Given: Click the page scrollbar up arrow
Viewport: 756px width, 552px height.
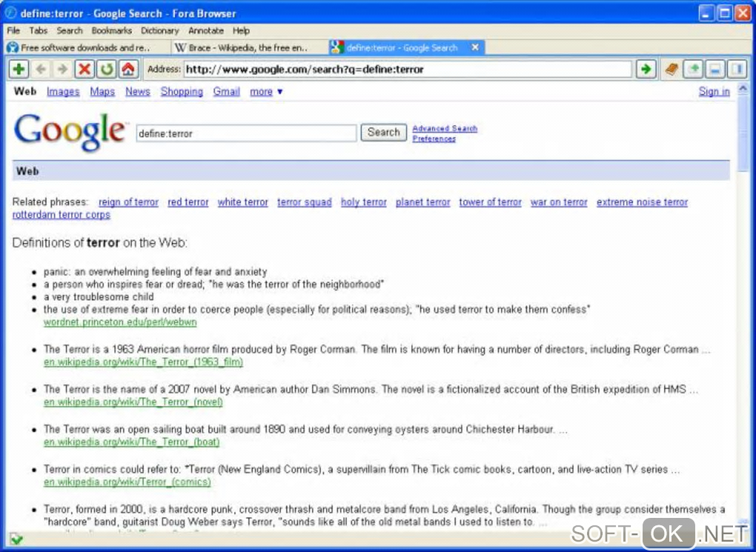Looking at the screenshot, I should pyautogui.click(x=743, y=89).
